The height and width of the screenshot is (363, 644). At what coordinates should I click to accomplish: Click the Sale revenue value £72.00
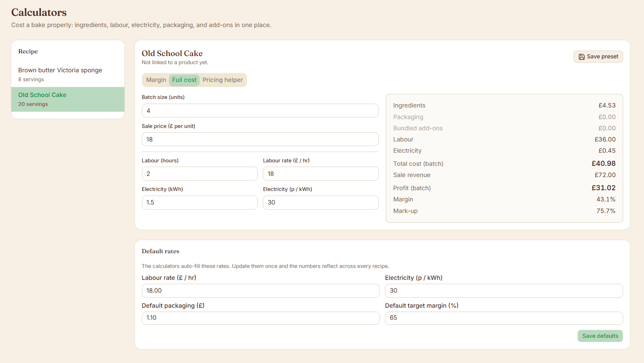(x=605, y=175)
